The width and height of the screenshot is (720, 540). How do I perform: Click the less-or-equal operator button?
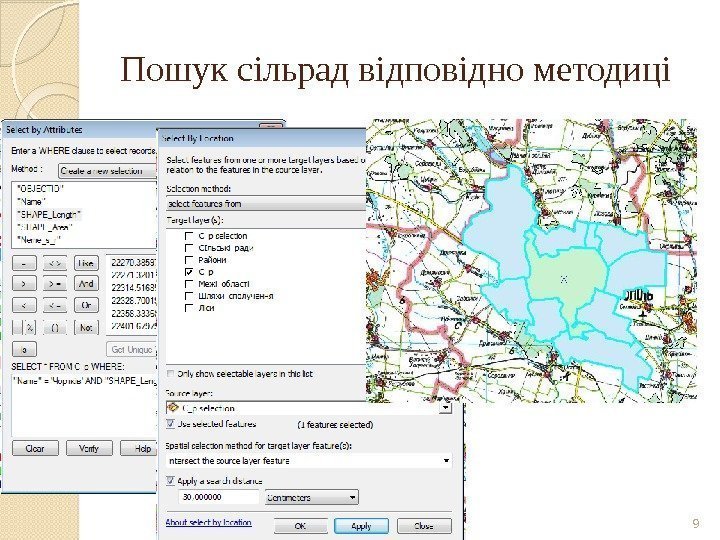tap(55, 305)
